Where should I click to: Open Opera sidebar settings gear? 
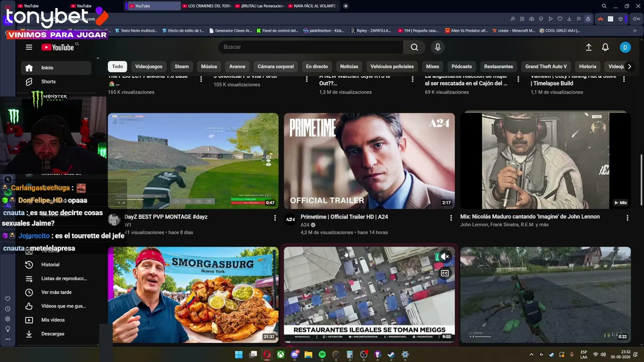coord(8,319)
